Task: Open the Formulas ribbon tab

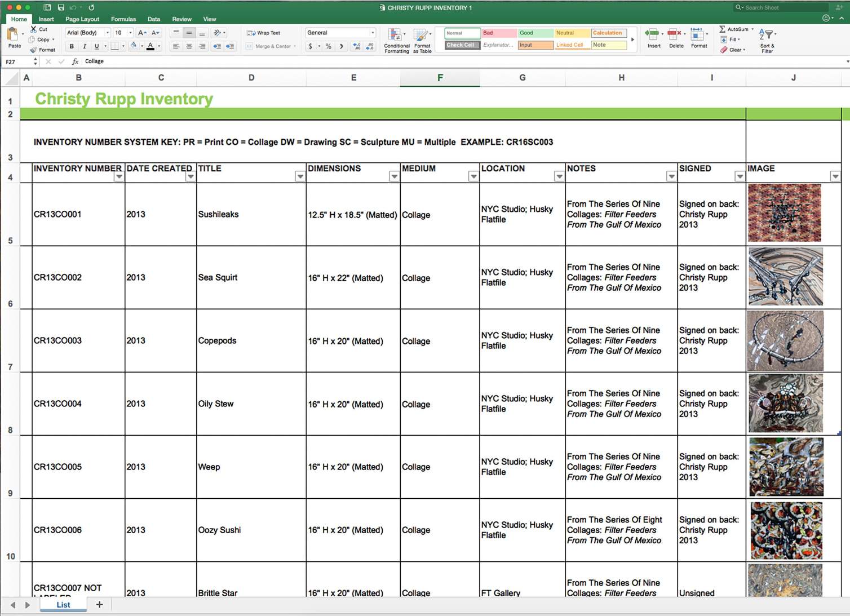Action: (123, 19)
